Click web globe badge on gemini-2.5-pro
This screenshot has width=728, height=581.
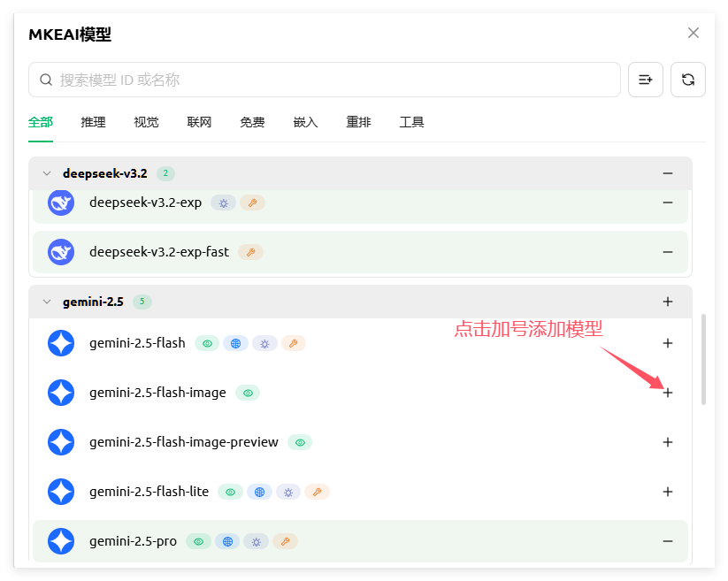click(x=227, y=541)
